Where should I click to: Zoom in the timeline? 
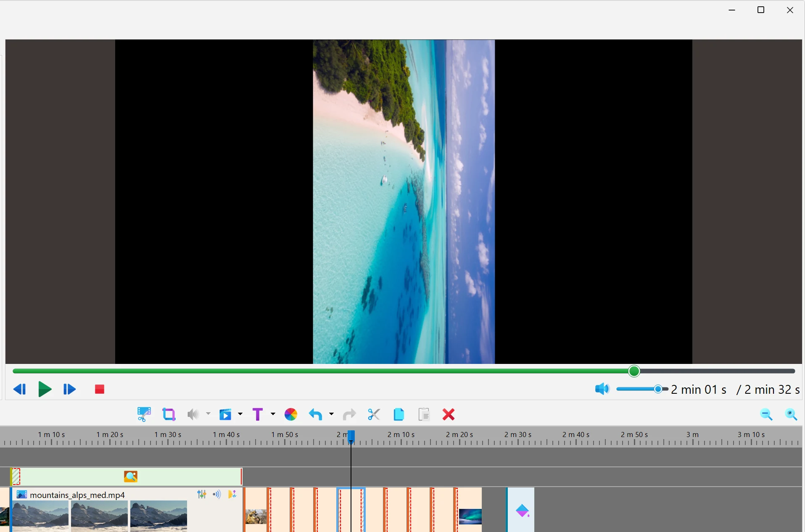[x=791, y=415]
